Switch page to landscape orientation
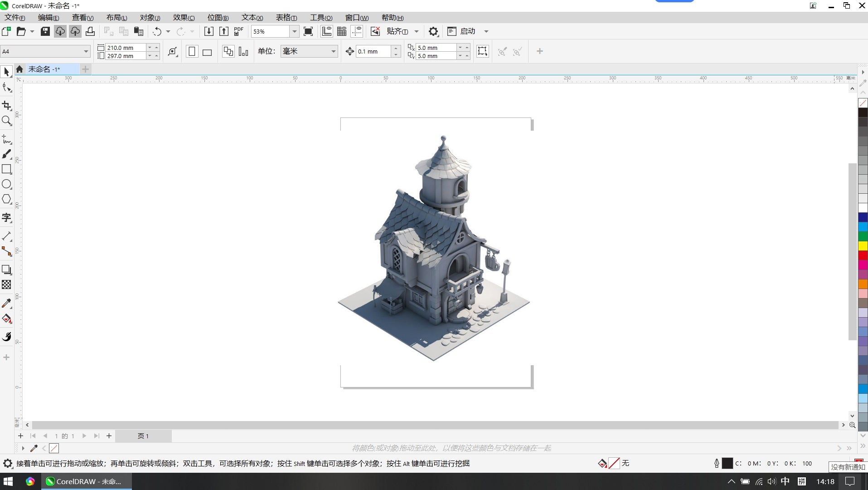868x490 pixels. click(207, 52)
